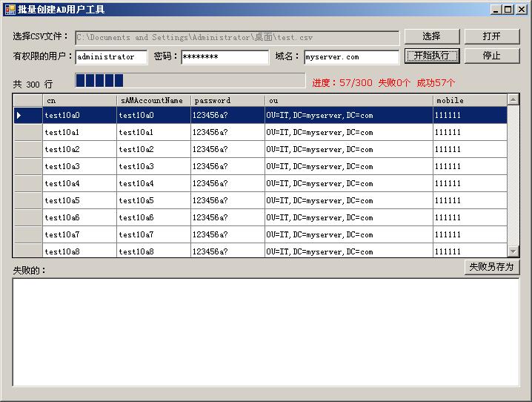Sort by the cn column header
The image size is (532, 402).
tap(79, 100)
